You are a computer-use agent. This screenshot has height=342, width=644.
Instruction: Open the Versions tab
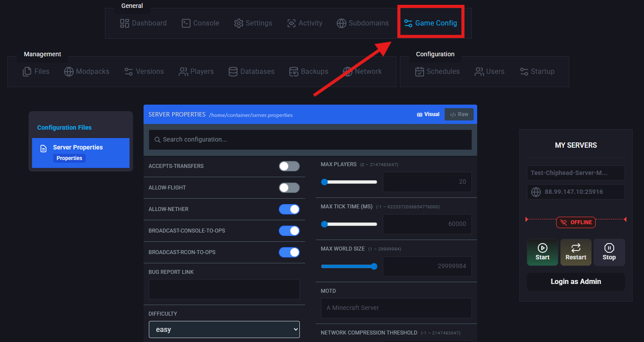pos(144,72)
